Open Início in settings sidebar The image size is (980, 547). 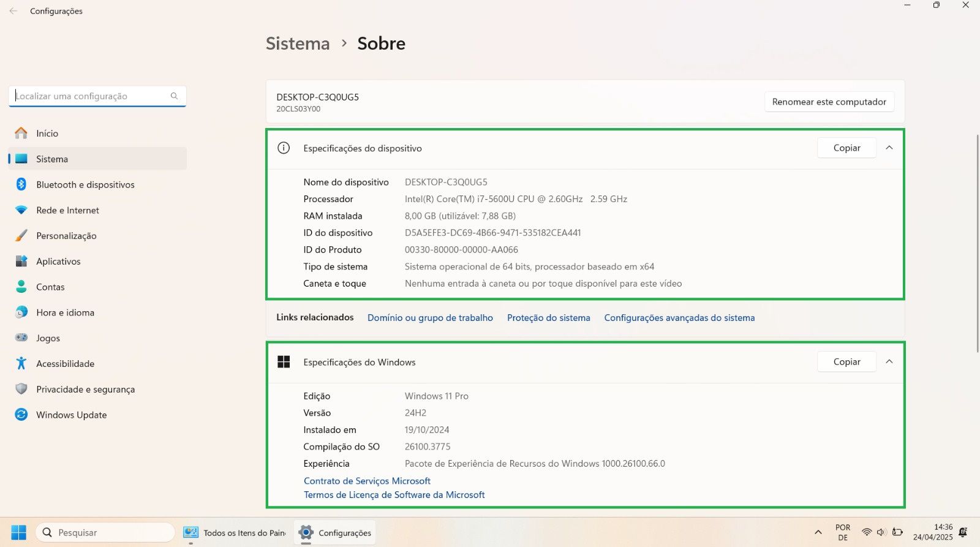[97, 133]
